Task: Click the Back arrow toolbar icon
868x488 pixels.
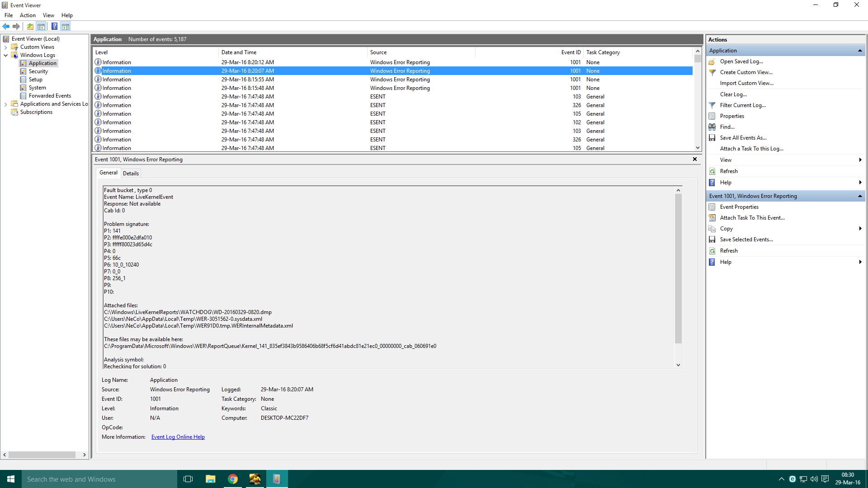Action: 6,26
